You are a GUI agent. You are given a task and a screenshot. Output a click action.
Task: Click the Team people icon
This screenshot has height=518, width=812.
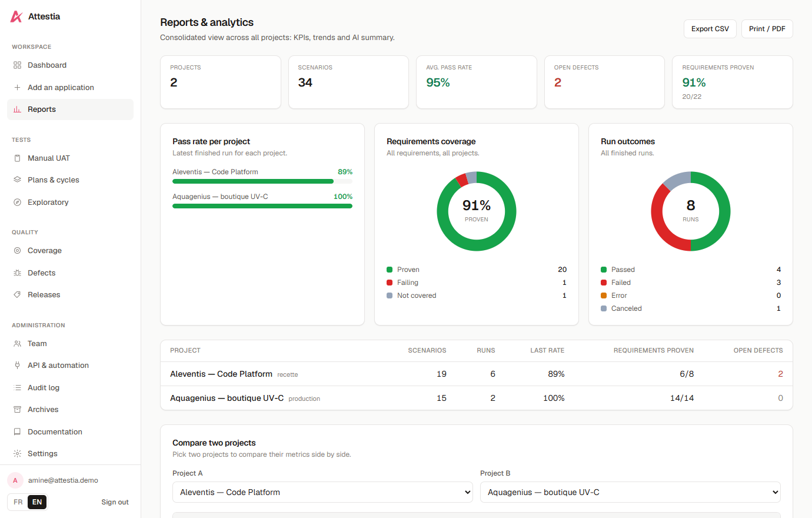(17, 344)
